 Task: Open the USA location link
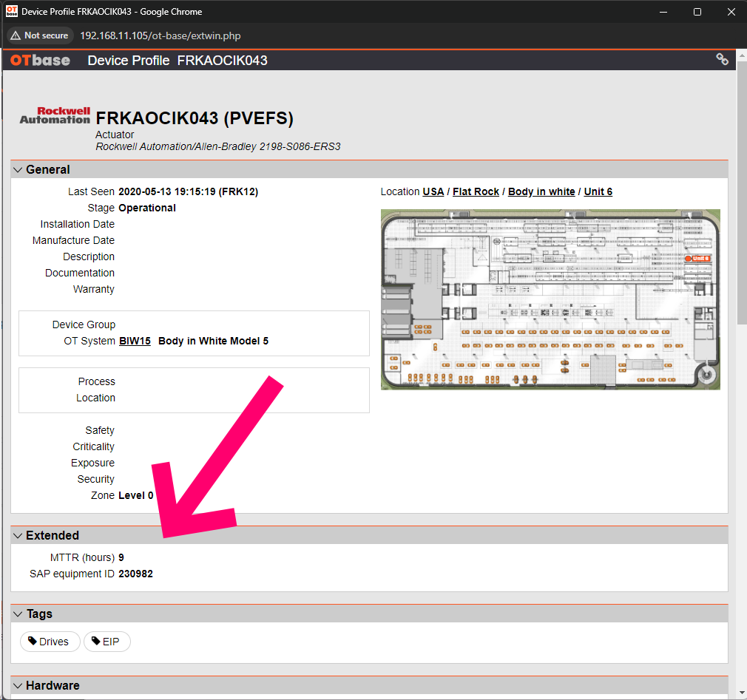(433, 192)
